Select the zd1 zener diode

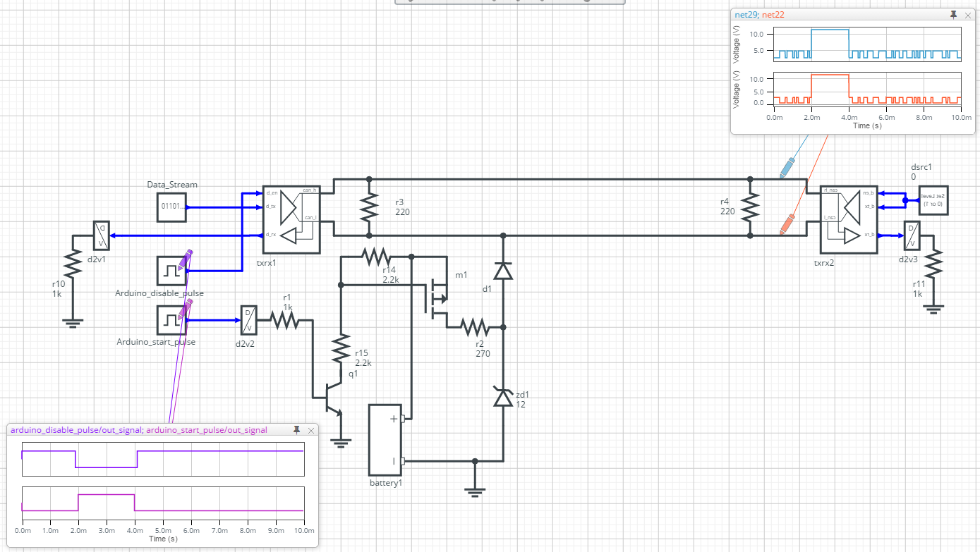click(503, 398)
